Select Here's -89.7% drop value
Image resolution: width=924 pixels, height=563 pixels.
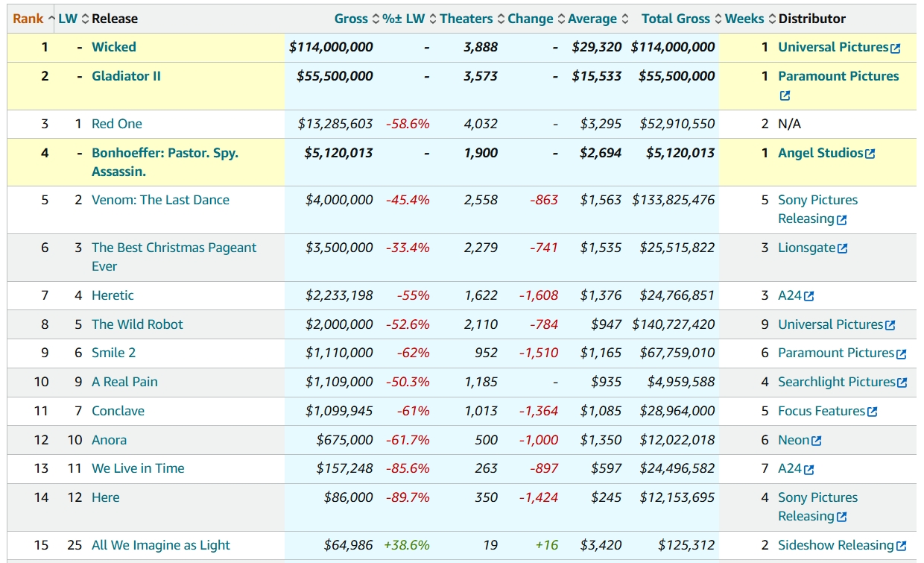click(408, 497)
